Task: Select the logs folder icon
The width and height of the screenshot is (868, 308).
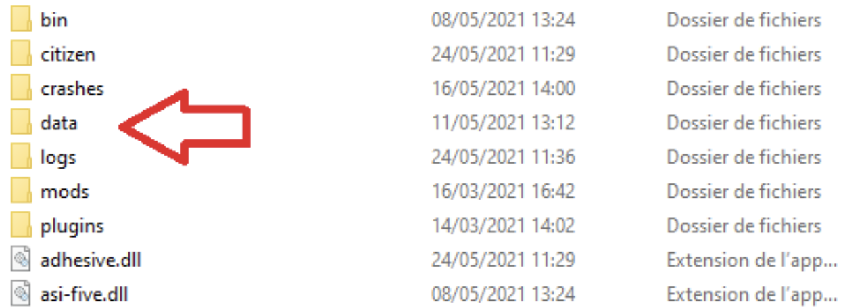Action: pos(21,157)
